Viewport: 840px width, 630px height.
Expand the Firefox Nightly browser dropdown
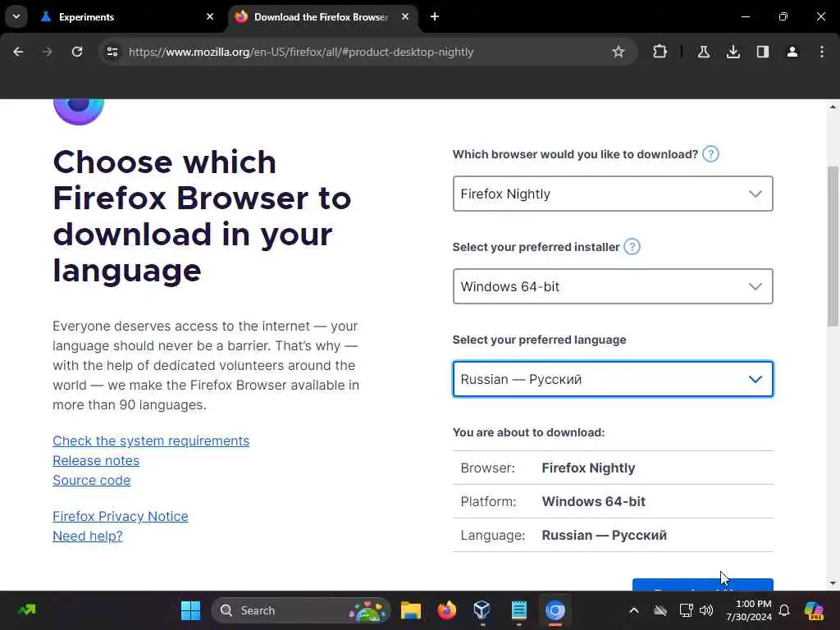[x=612, y=194]
